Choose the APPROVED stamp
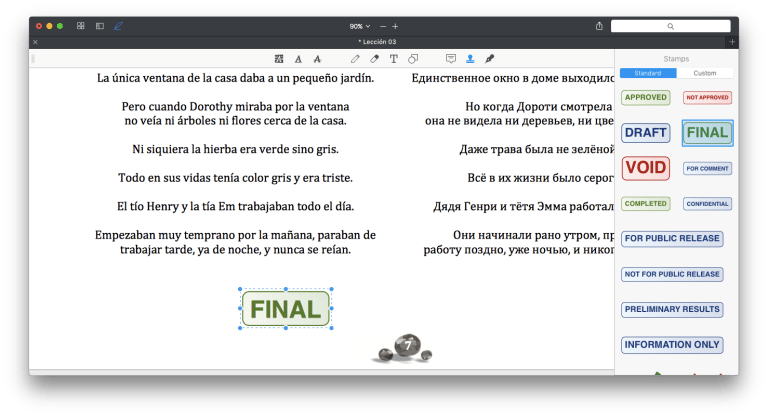The height and width of the screenshot is (417, 768). coord(646,98)
